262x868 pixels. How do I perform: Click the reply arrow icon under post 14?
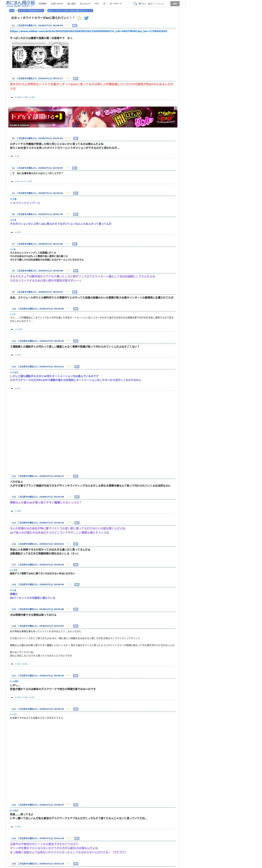pos(12,511)
